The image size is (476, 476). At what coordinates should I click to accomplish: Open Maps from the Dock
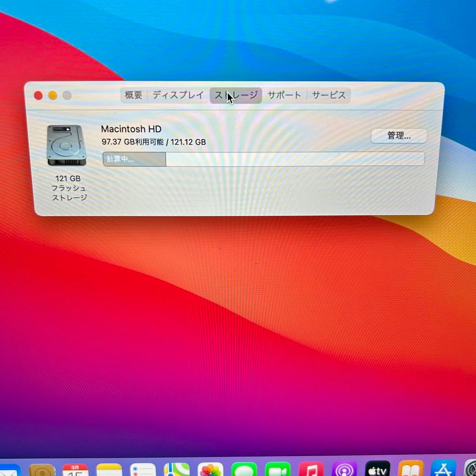coord(177,470)
